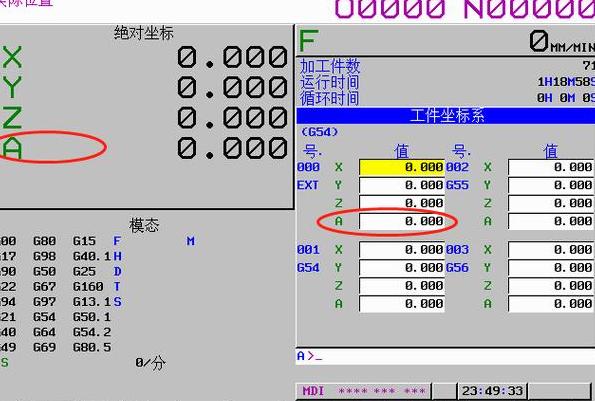Click modal code G25
The width and height of the screenshot is (595, 401).
pos(85,272)
